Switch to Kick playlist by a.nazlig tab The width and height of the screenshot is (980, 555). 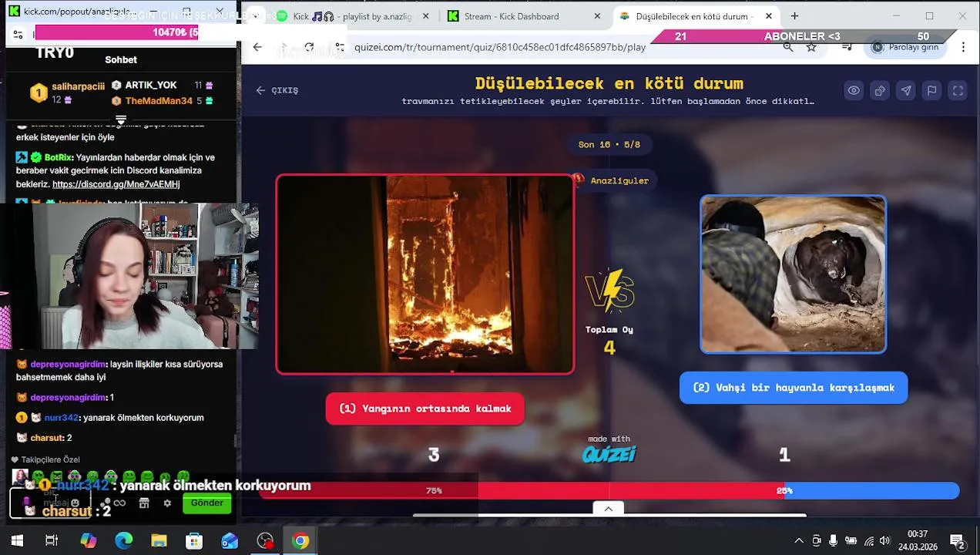click(352, 16)
